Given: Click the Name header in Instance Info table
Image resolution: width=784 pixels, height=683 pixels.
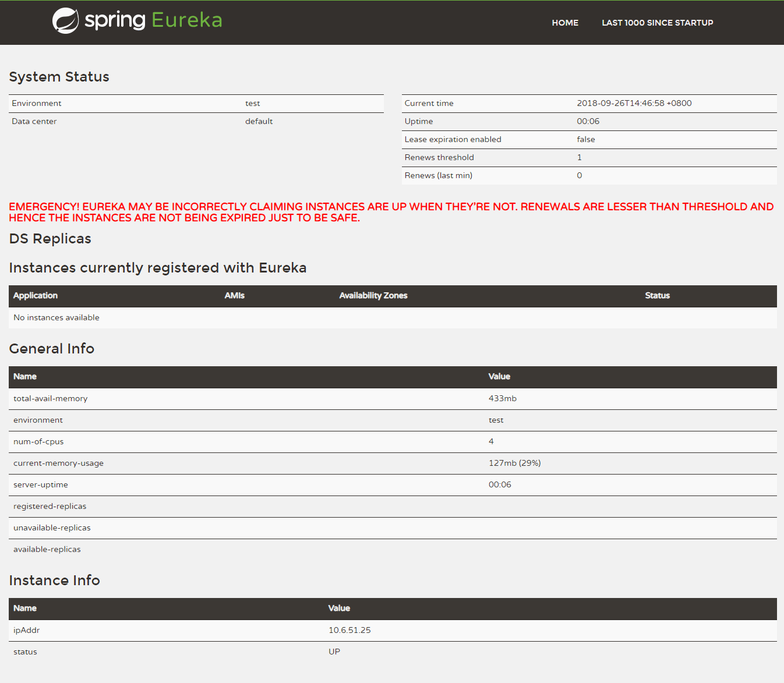Looking at the screenshot, I should pyautogui.click(x=25, y=608).
